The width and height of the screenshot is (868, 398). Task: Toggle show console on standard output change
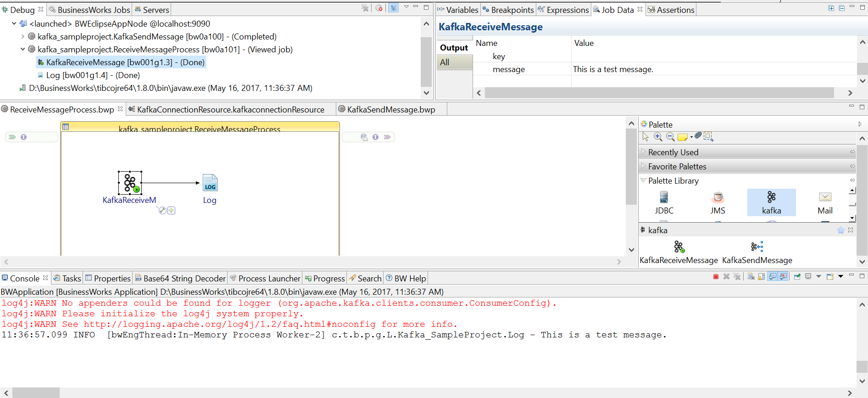pyautogui.click(x=773, y=276)
